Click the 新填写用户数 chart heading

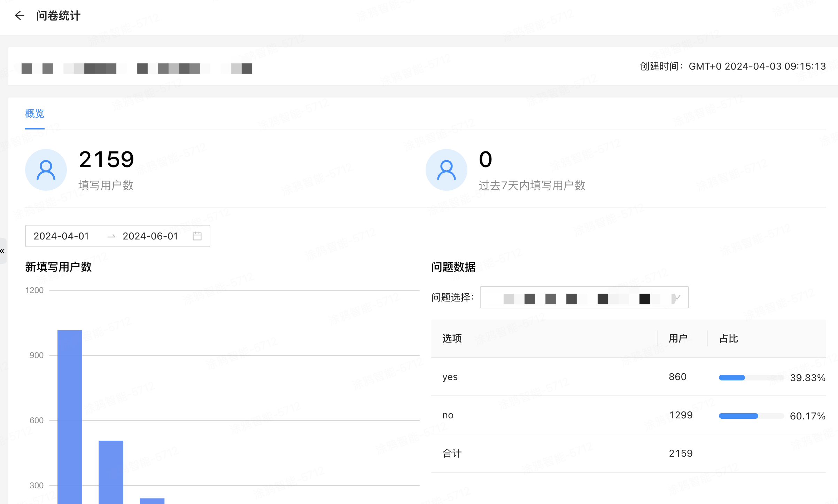59,267
